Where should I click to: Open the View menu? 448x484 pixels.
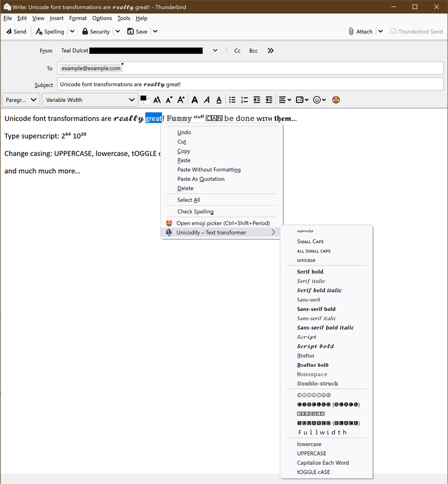pos(38,18)
